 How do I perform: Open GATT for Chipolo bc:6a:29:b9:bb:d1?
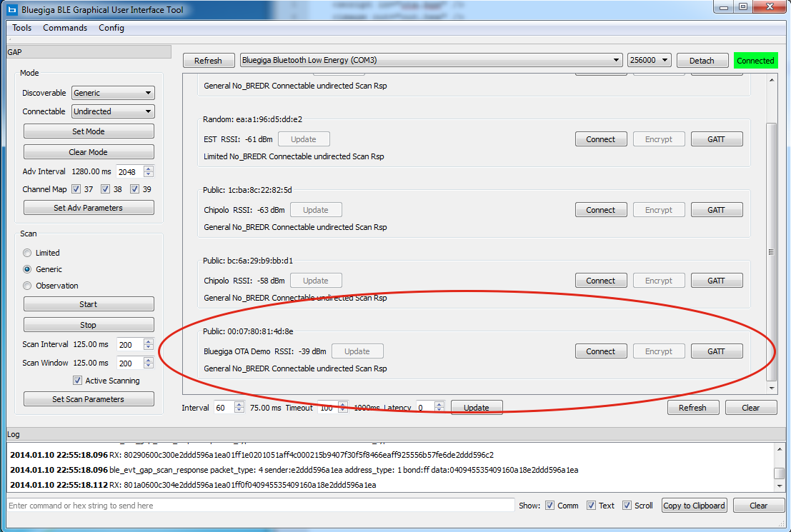point(717,281)
